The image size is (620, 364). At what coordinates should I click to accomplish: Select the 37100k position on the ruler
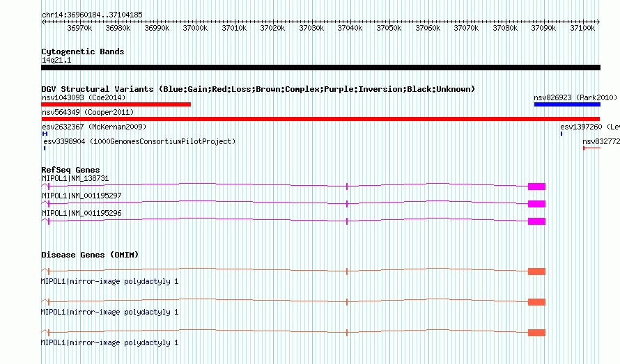[x=582, y=28]
